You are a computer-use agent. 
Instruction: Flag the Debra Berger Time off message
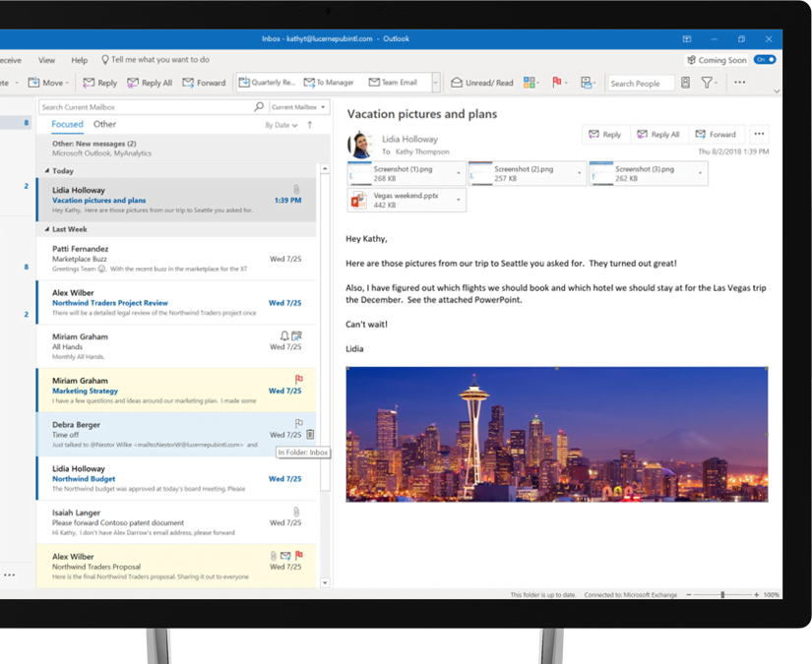[299, 423]
